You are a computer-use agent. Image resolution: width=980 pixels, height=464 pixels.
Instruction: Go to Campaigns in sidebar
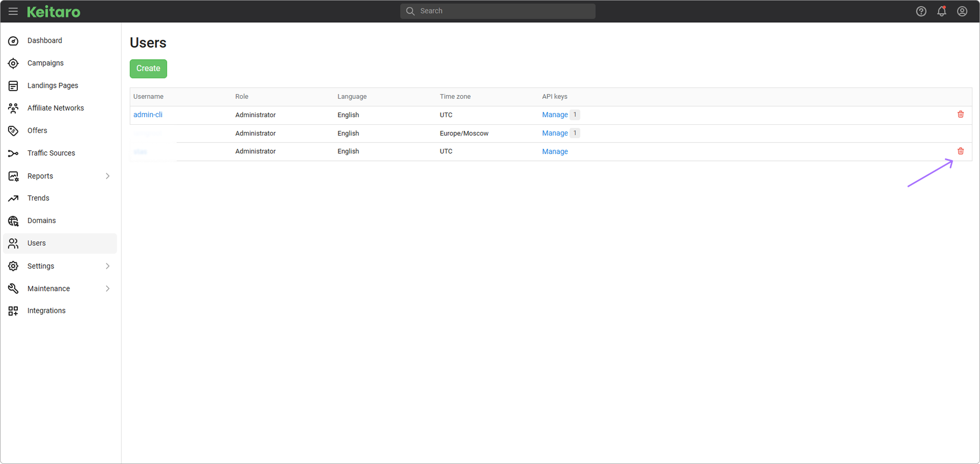coord(45,63)
